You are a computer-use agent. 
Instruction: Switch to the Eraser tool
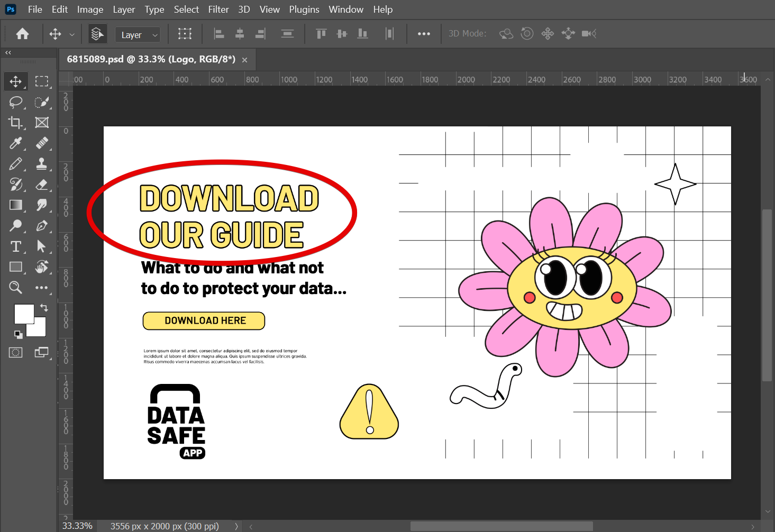pyautogui.click(x=42, y=185)
